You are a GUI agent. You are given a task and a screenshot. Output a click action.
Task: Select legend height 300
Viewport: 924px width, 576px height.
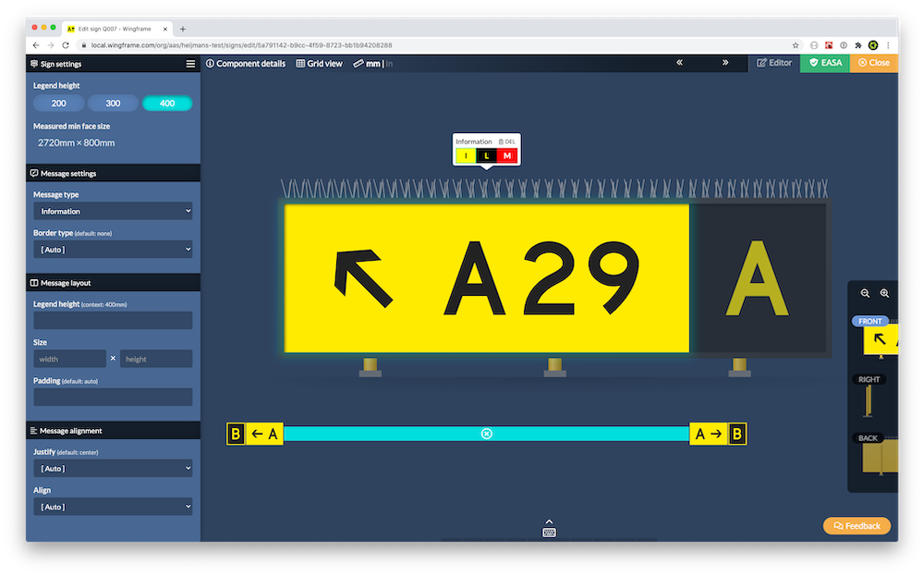(113, 104)
